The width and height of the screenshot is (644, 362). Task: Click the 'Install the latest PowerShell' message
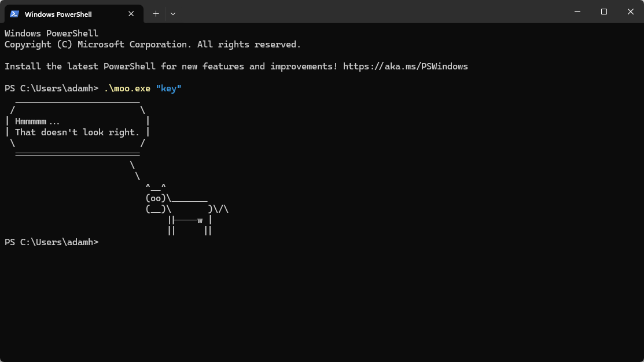pyautogui.click(x=236, y=67)
